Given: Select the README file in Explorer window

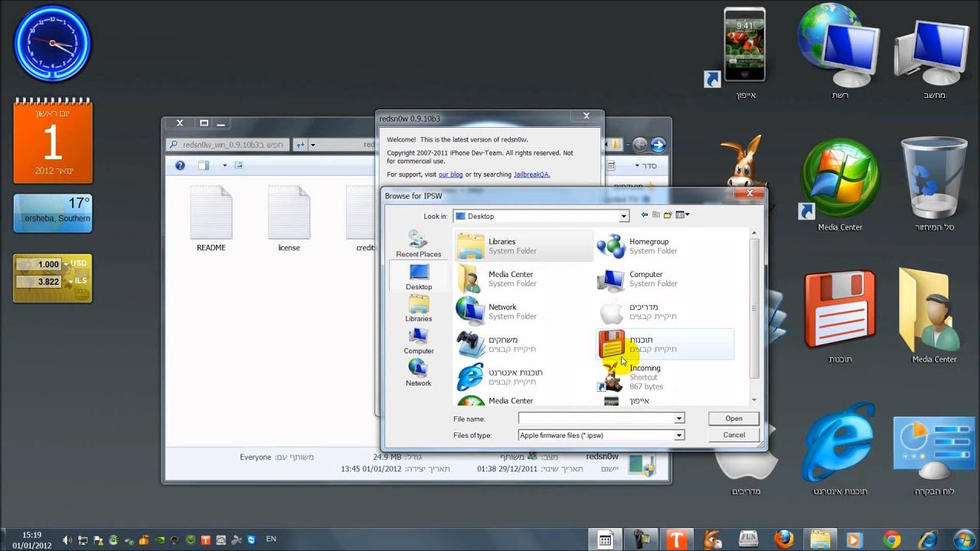Looking at the screenshot, I should [x=211, y=219].
